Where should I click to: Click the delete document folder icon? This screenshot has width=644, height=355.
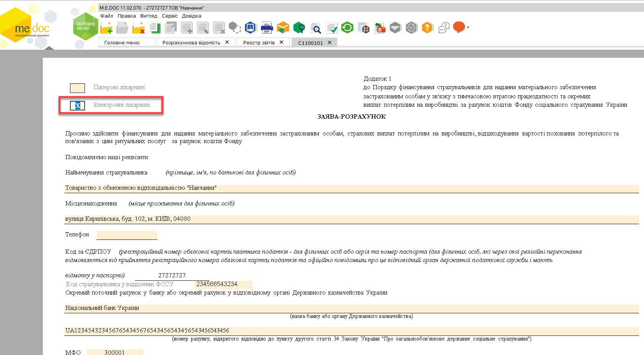(x=139, y=28)
